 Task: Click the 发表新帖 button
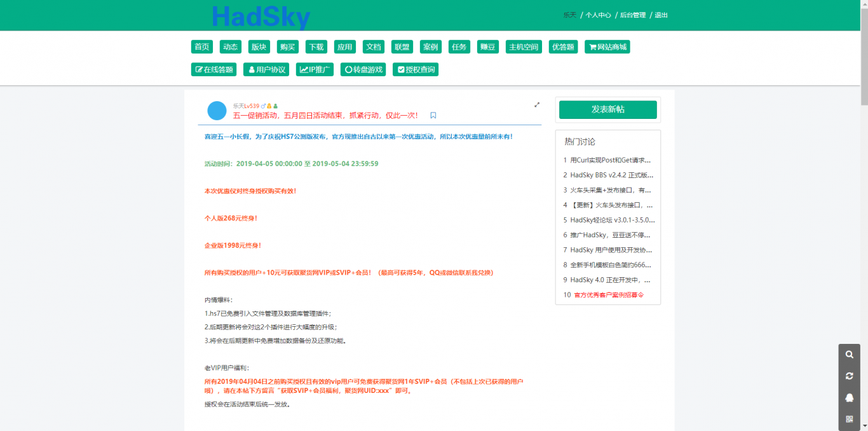click(x=608, y=109)
